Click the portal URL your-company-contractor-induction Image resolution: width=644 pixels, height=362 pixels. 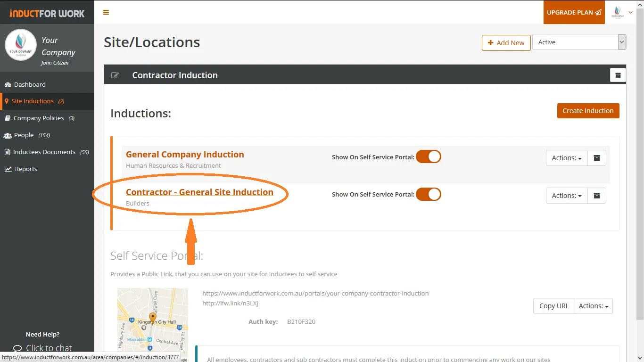pyautogui.click(x=315, y=293)
